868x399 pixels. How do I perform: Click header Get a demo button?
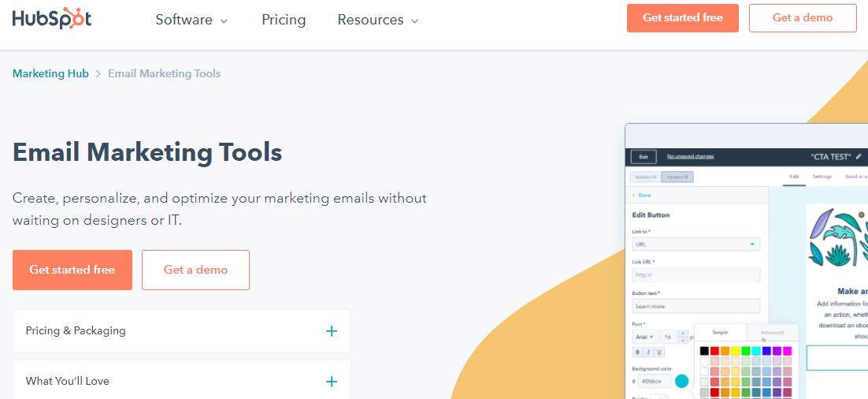tap(803, 17)
